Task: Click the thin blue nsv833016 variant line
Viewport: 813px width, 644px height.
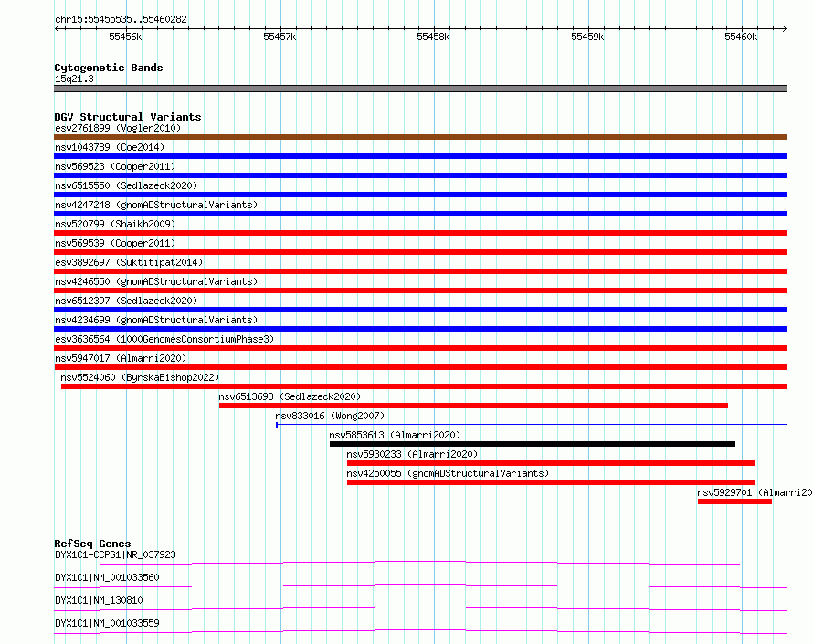Action: 532,425
